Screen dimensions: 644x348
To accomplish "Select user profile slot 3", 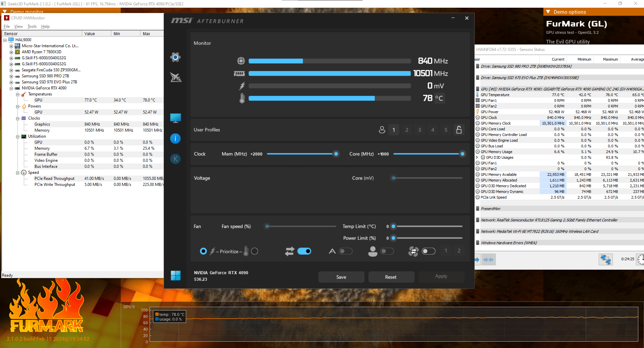I will [x=420, y=130].
